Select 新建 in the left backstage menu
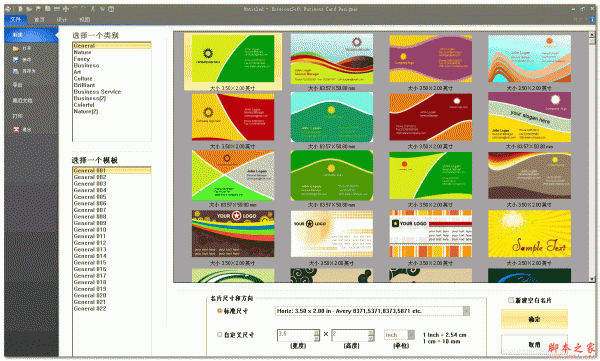This screenshot has width=600, height=361. tap(31, 35)
